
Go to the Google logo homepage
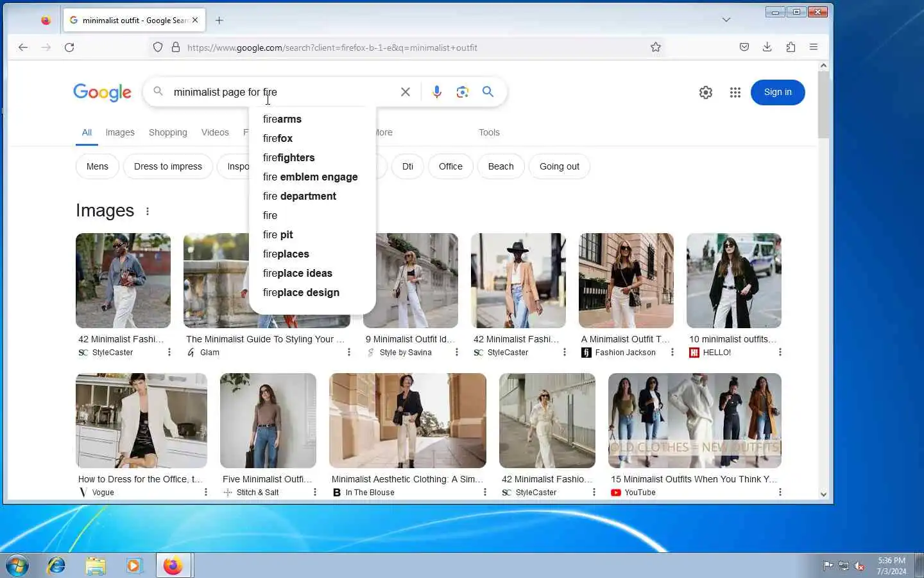(103, 92)
